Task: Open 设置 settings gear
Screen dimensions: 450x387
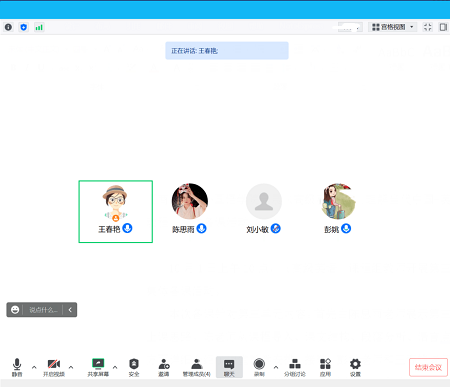Action: pyautogui.click(x=355, y=367)
